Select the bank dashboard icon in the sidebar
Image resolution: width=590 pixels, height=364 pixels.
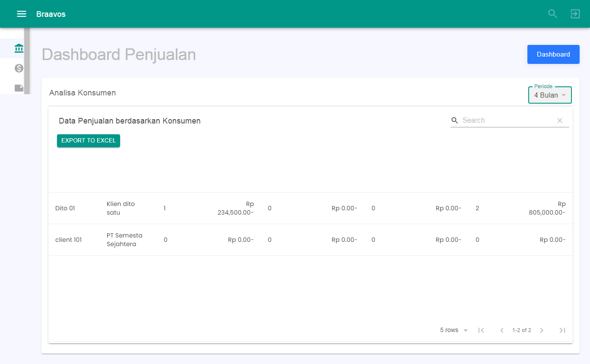coord(19,48)
